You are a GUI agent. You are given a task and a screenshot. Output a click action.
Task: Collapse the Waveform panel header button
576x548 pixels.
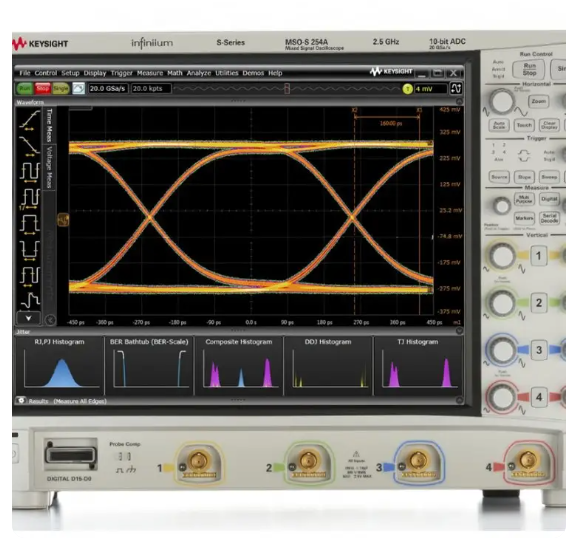click(x=459, y=101)
